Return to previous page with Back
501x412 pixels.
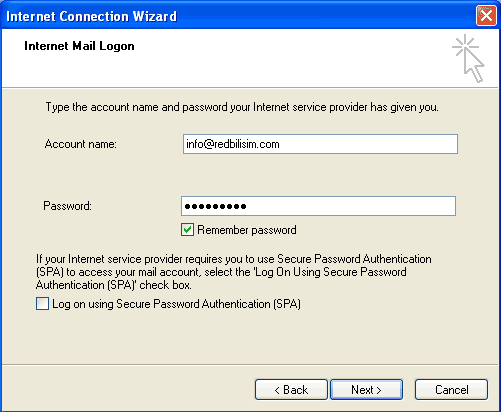(291, 389)
